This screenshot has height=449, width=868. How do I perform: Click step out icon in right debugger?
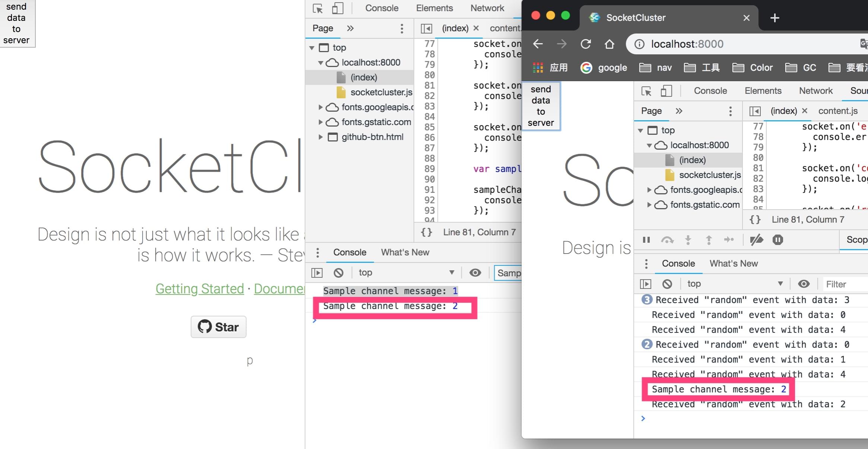pyautogui.click(x=709, y=240)
